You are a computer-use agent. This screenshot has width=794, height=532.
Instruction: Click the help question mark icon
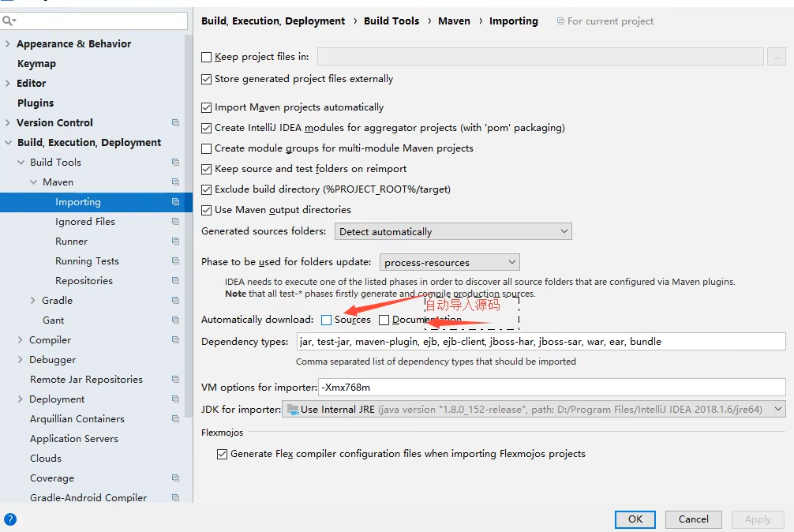click(x=10, y=519)
